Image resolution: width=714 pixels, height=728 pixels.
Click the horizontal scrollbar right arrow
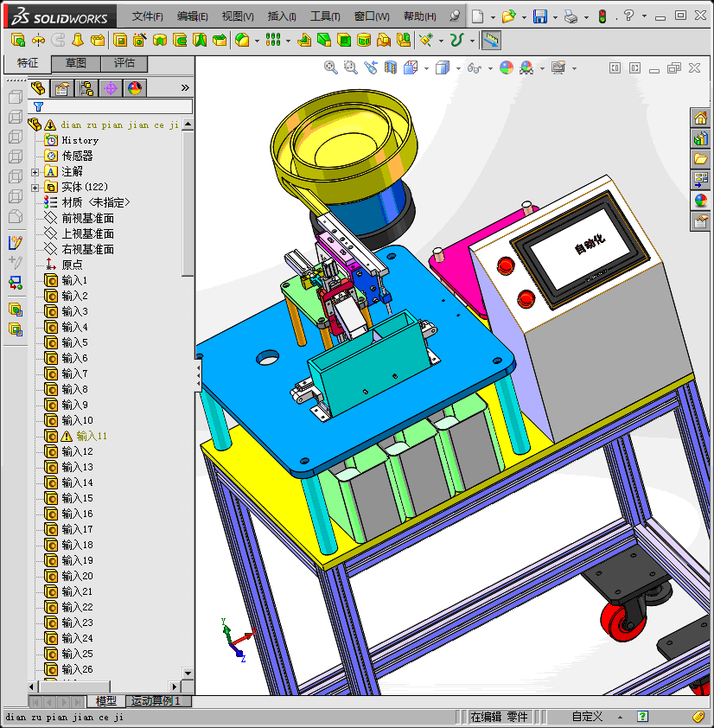point(175,686)
